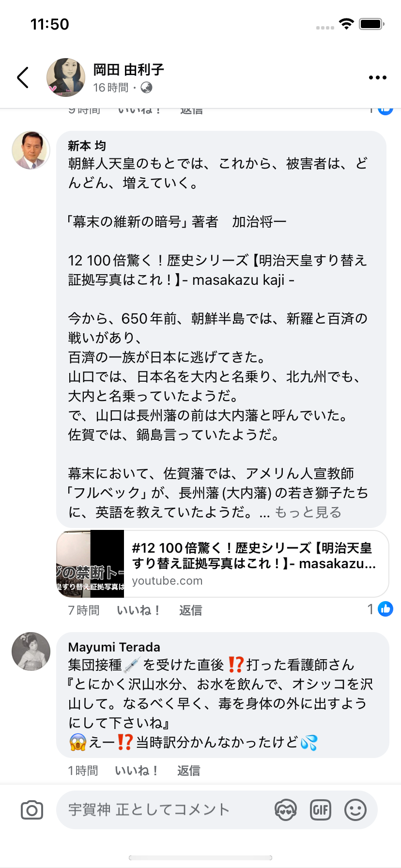
Task: Tap the Mayumi Terada commenter name
Action: tap(114, 647)
